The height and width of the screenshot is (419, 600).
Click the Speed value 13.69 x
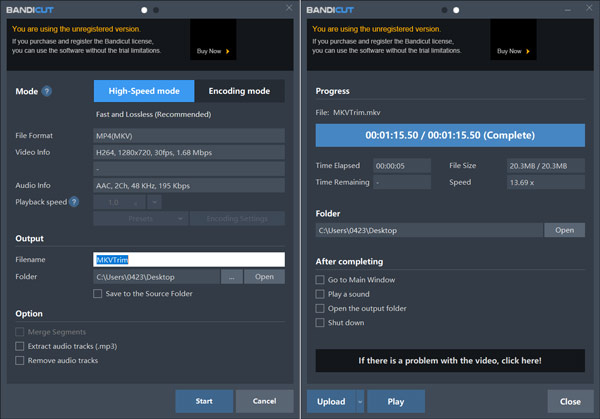[546, 182]
